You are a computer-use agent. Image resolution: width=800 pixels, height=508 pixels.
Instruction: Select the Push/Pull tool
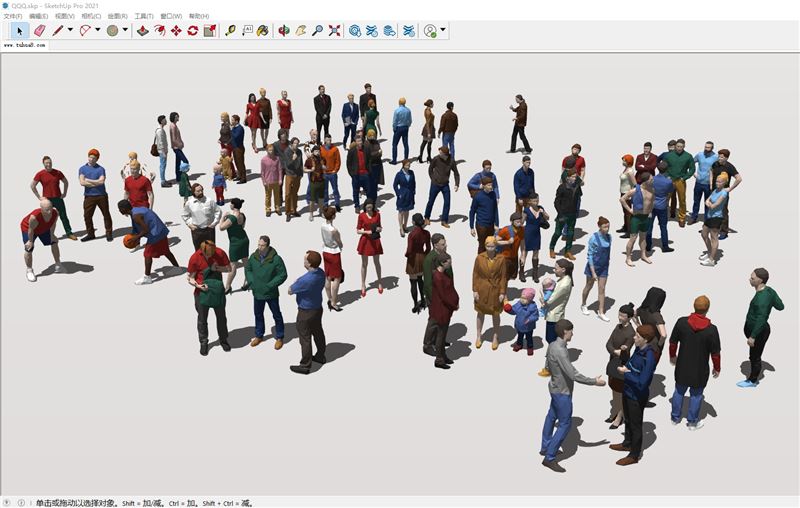click(x=143, y=31)
